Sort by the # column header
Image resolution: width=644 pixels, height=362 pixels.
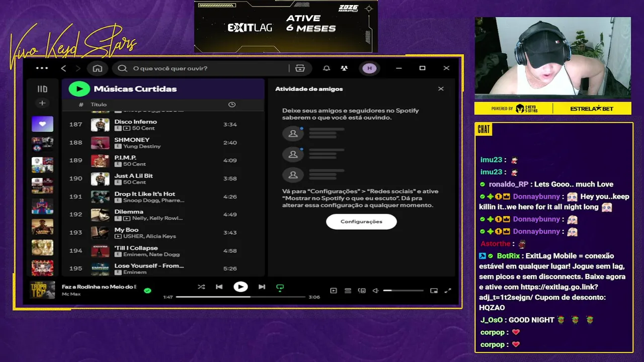pos(81,105)
